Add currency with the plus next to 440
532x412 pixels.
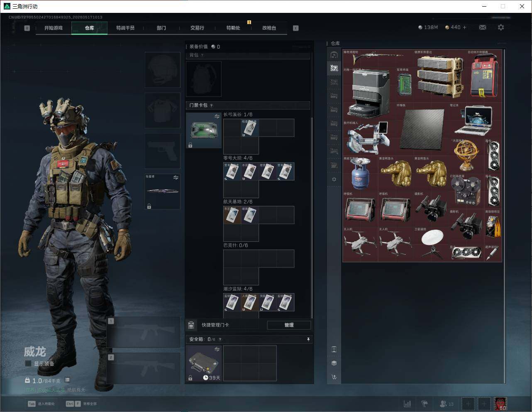464,27
